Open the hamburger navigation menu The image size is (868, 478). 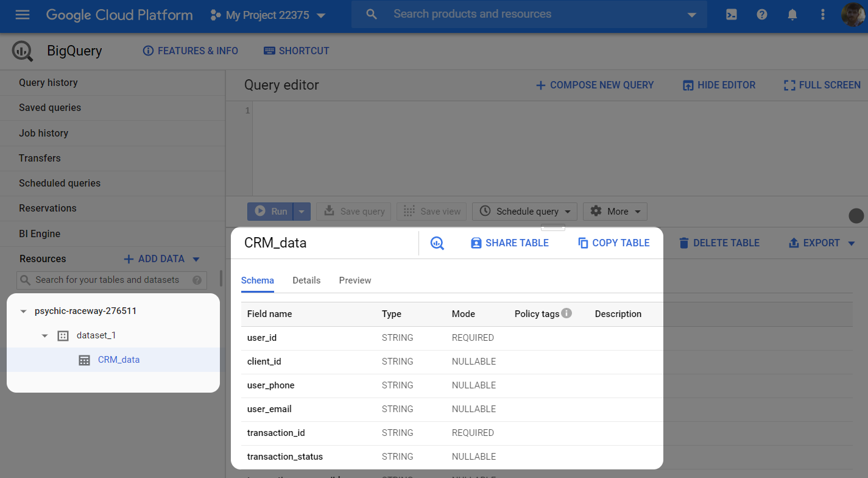(23, 15)
